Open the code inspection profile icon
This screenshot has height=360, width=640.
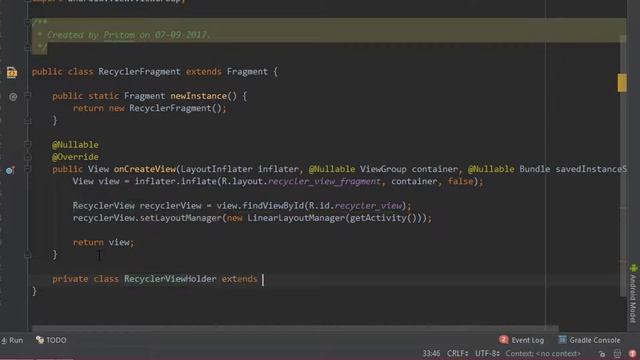point(617,354)
